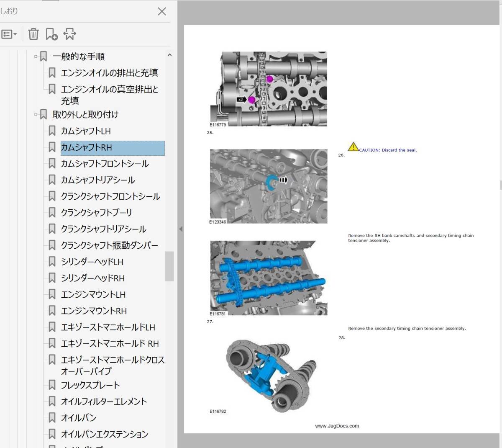
Task: Open the エンジンオイルの排出と充填 bookmark
Action: 109,73
